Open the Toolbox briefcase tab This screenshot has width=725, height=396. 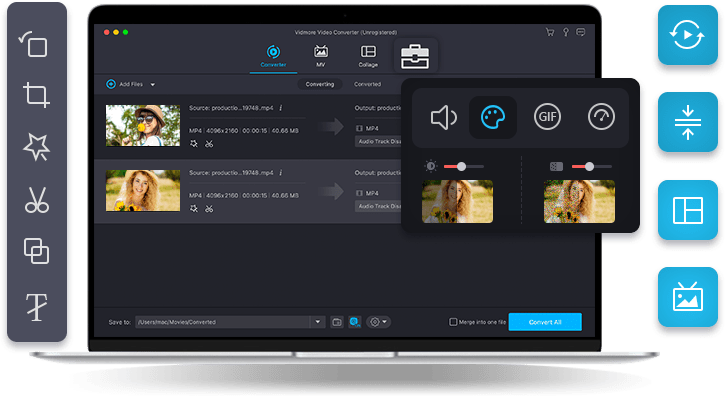pyautogui.click(x=415, y=56)
